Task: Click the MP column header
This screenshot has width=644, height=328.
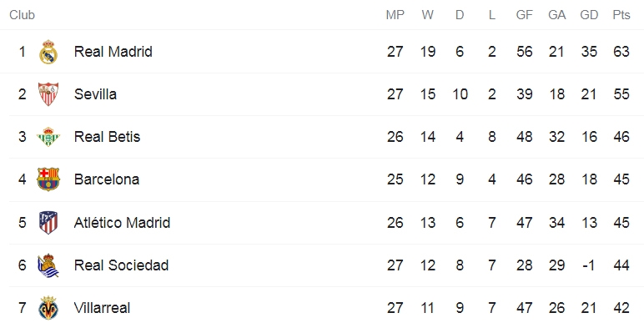Action: [395, 15]
